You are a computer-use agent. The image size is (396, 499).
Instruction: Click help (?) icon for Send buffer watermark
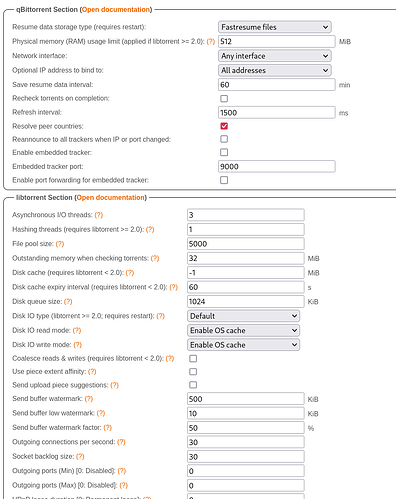pyautogui.click(x=89, y=399)
